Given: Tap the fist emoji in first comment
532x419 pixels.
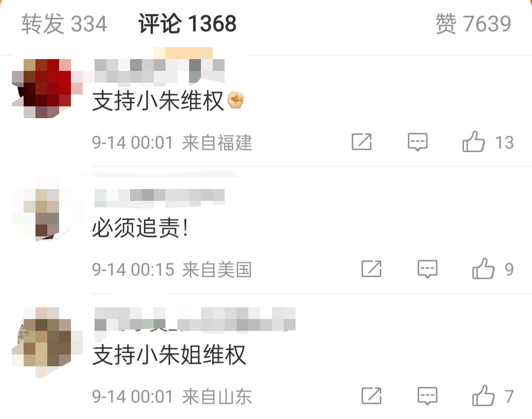Looking at the screenshot, I should (x=235, y=100).
